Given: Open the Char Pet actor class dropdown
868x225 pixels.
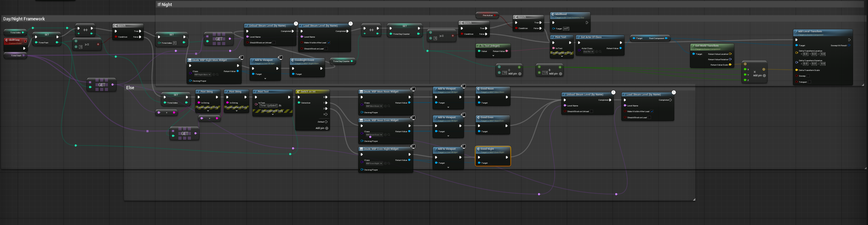Looking at the screenshot, I should coord(588,52).
